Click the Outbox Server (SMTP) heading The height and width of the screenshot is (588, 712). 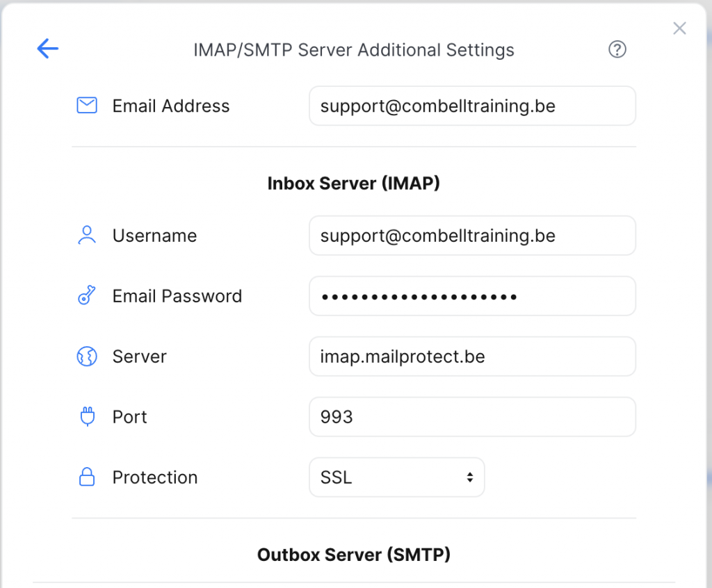353,555
